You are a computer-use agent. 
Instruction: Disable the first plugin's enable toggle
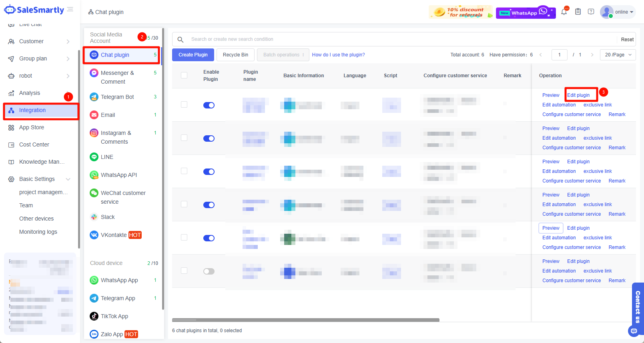[209, 105]
